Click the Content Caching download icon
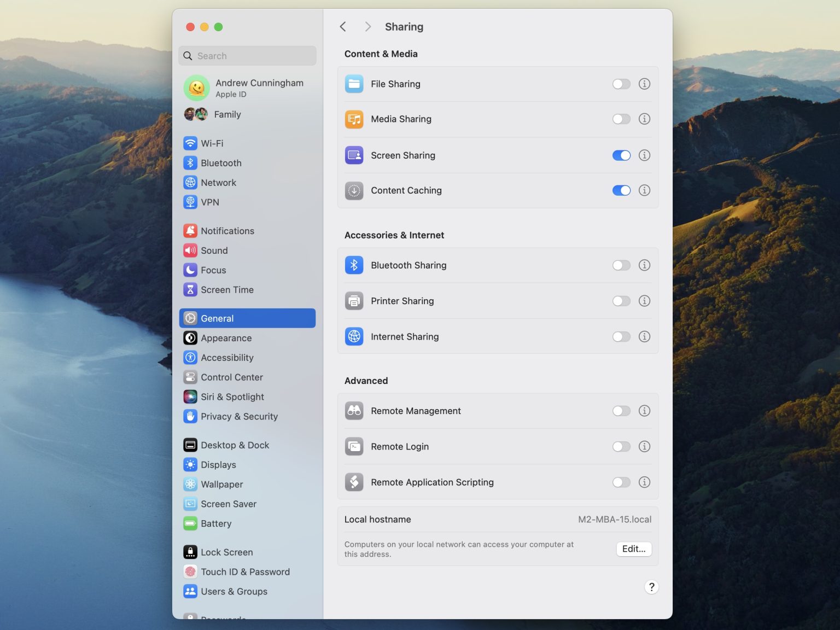Screen dimensions: 840x630 pos(354,190)
